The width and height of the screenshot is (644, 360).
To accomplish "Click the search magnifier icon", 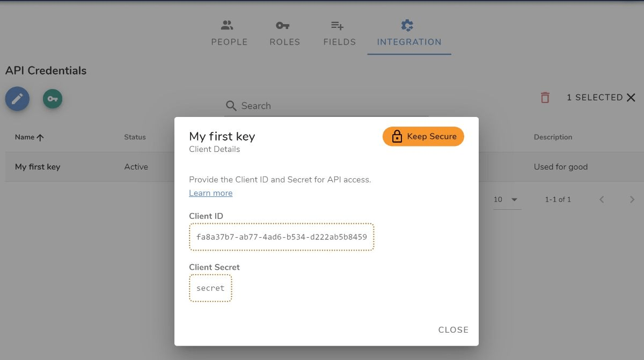I will (231, 106).
